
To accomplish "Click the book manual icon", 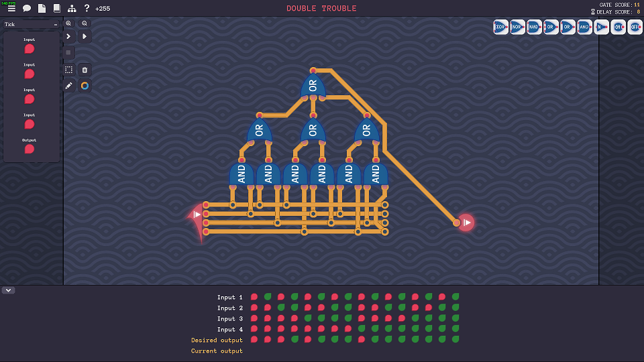I will [x=56, y=9].
